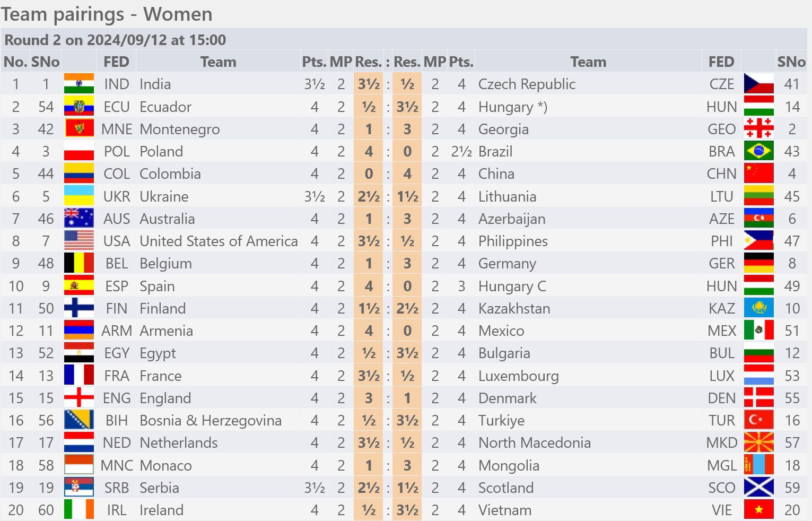Click the Kazakhstan flag icon

758,308
